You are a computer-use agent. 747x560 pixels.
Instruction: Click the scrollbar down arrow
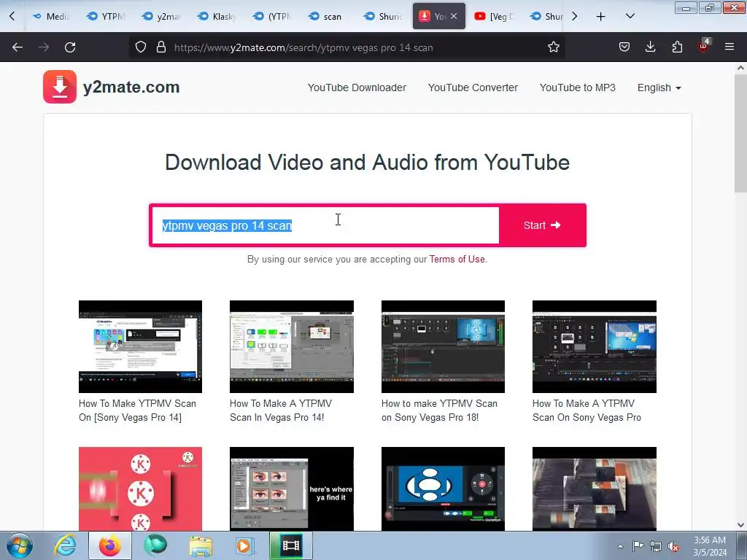(740, 525)
